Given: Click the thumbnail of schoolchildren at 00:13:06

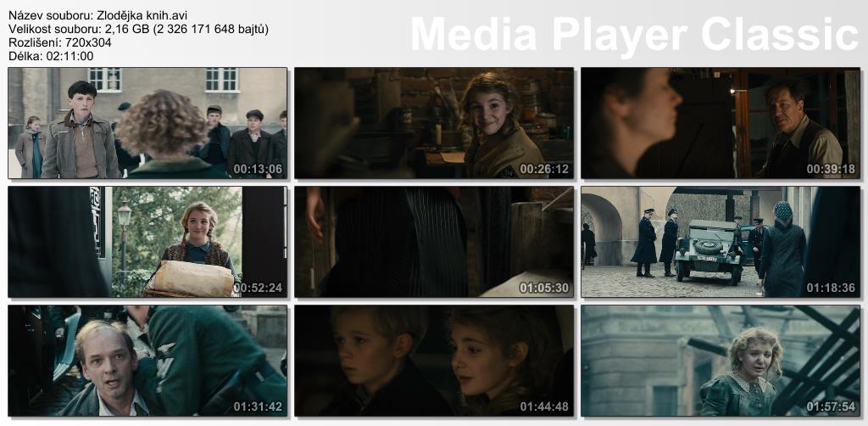Looking at the screenshot, I should point(147,123).
